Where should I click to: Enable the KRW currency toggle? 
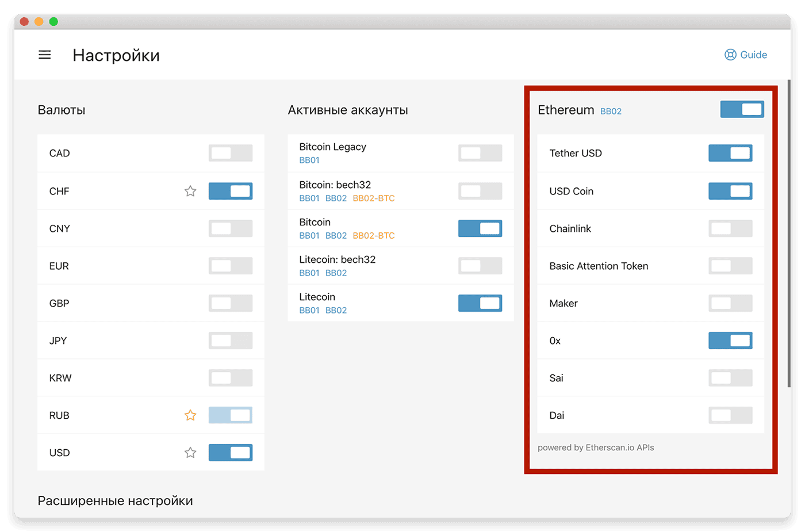click(231, 378)
